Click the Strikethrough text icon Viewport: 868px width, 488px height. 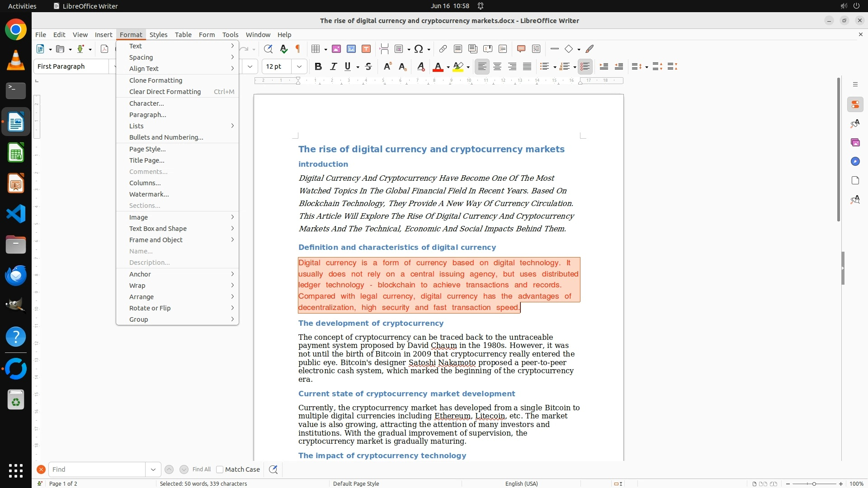(x=368, y=66)
